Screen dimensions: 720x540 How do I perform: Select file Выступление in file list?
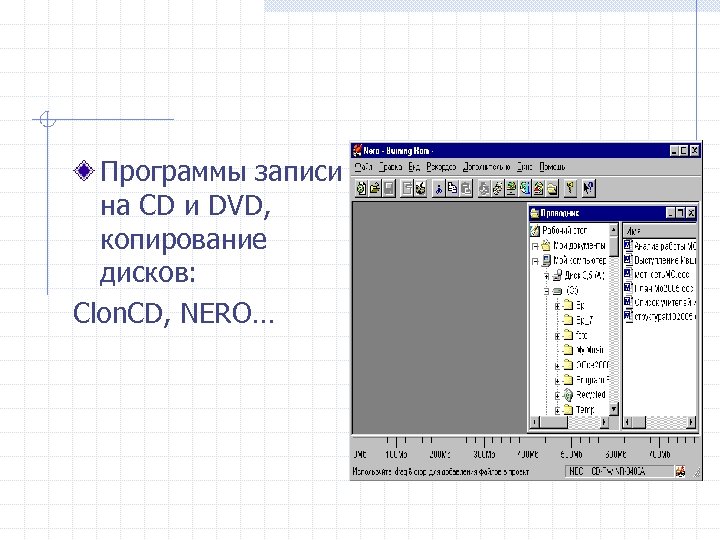coord(665,260)
